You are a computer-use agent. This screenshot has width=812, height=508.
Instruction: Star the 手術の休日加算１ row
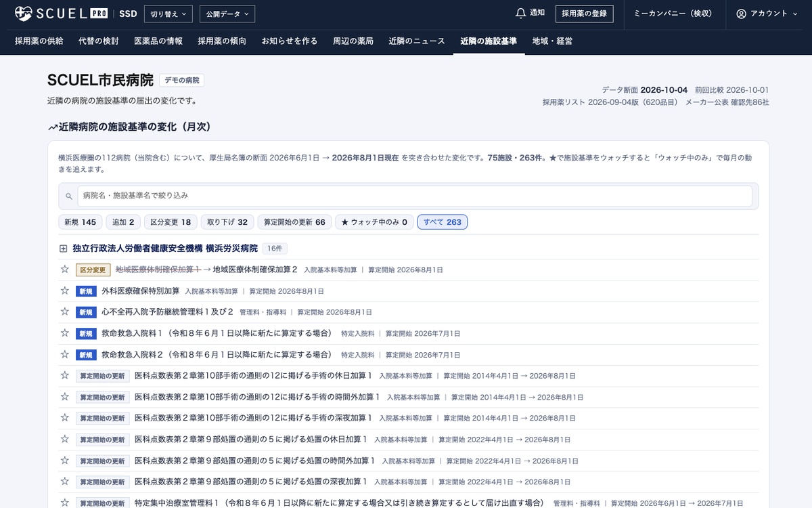pyautogui.click(x=65, y=375)
